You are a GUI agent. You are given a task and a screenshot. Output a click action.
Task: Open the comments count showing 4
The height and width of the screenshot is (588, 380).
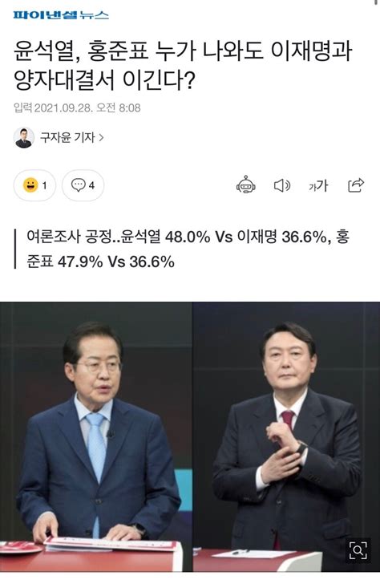tap(92, 185)
